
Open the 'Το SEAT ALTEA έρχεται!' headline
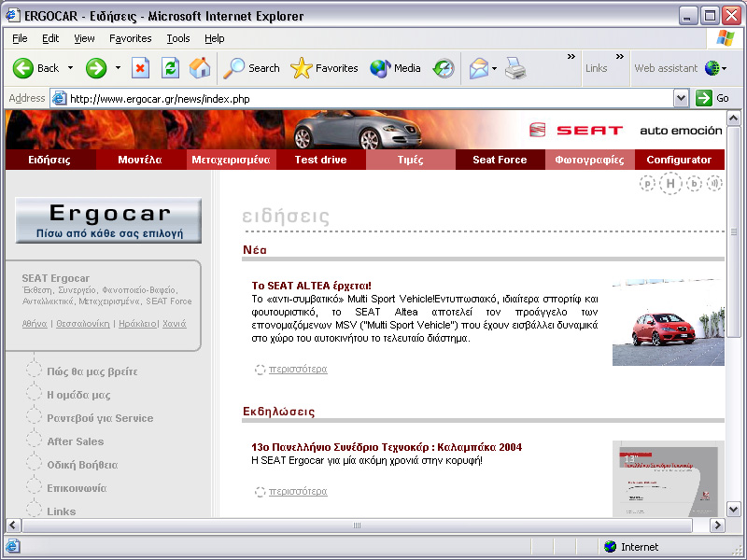pos(312,286)
